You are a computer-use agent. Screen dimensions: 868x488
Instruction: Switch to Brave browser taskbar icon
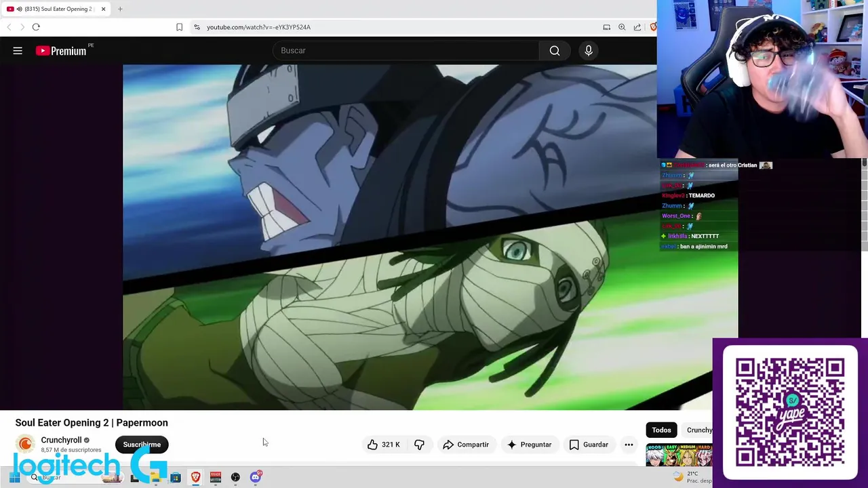point(195,477)
